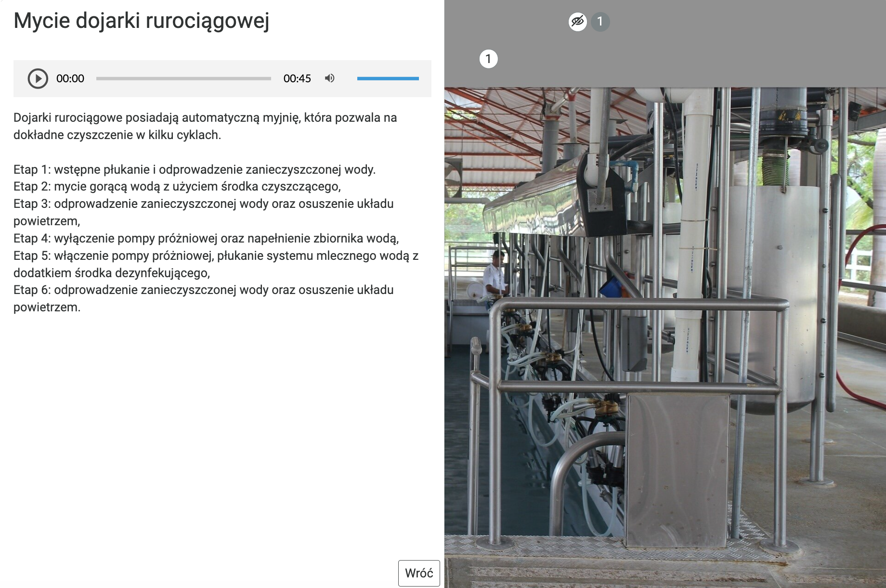
Task: Click the gray hotspot counter badge 1
Action: coord(600,22)
